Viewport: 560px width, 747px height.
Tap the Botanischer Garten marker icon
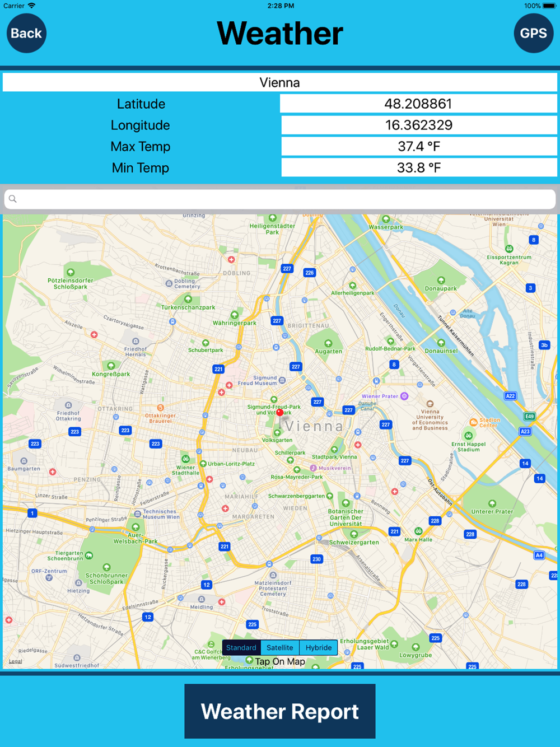click(346, 503)
